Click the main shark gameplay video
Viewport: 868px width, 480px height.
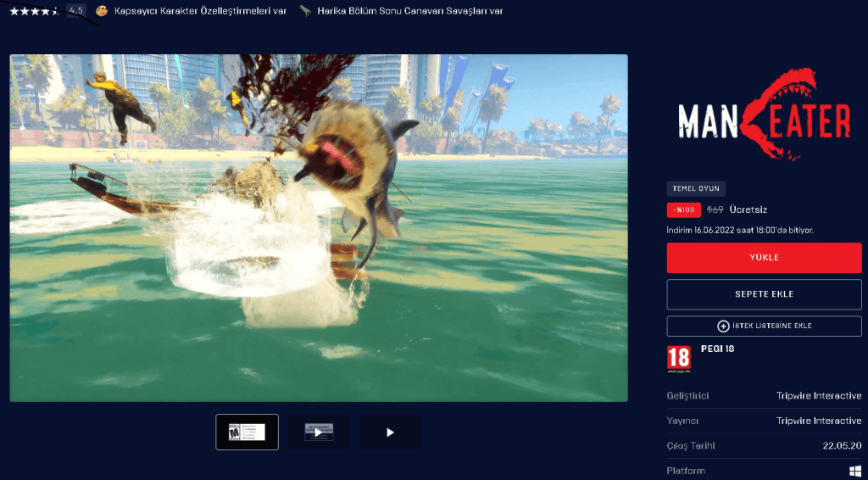pos(319,228)
